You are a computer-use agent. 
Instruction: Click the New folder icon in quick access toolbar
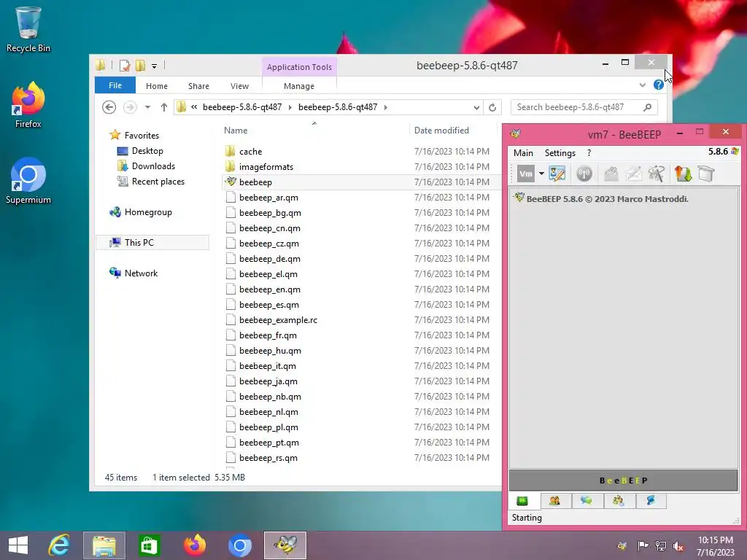(141, 65)
